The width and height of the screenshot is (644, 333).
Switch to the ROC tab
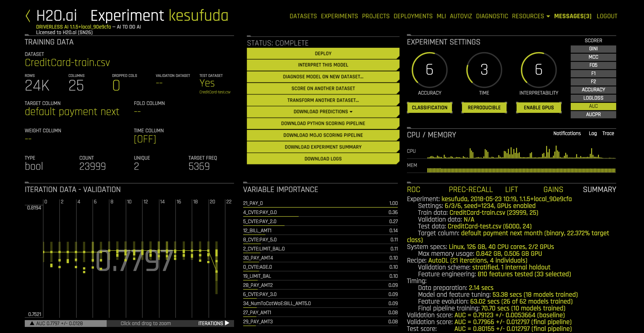pos(413,190)
